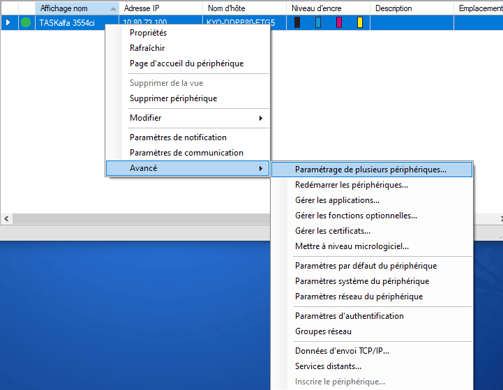Open Données d'envoi TCP/IP...

372,351
